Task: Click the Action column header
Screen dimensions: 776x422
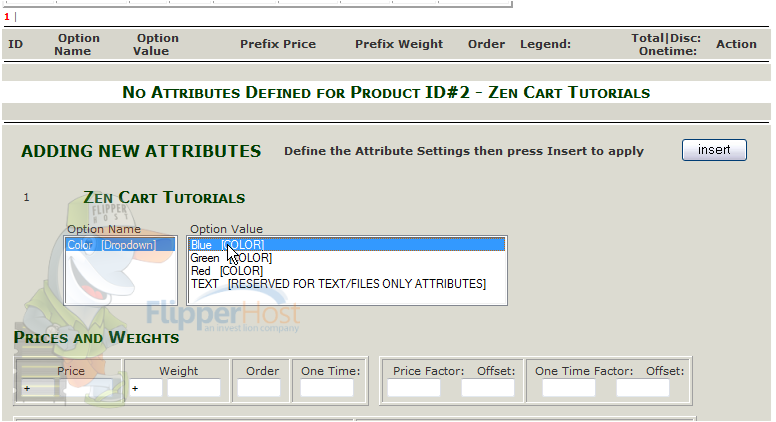Action: 736,44
